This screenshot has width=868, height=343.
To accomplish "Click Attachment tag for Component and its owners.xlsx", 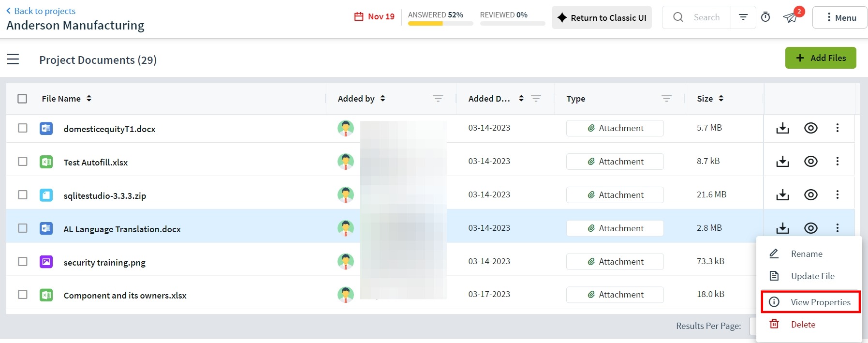I will pos(615,295).
